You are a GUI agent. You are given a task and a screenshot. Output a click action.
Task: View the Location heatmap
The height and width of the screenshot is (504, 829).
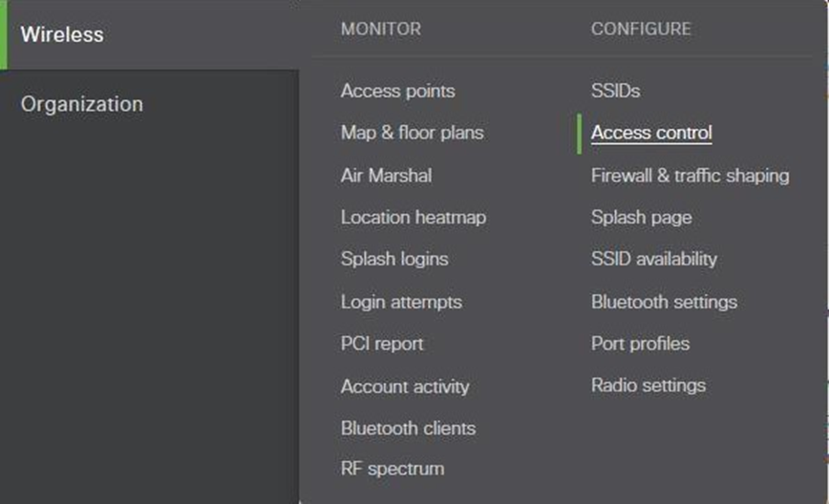coord(413,218)
